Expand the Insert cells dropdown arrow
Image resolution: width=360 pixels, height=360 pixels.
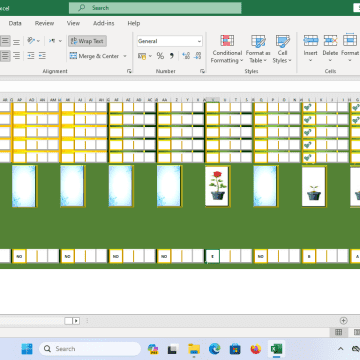coord(310,61)
